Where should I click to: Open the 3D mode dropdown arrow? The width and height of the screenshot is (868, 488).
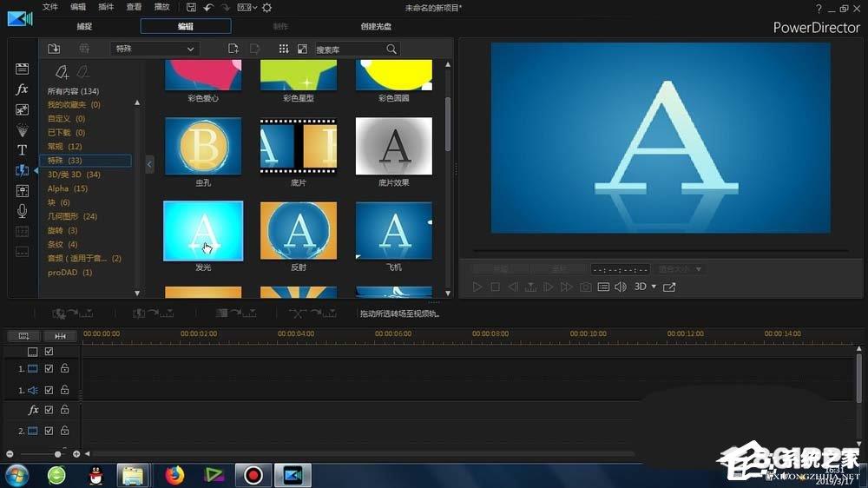[x=654, y=287]
